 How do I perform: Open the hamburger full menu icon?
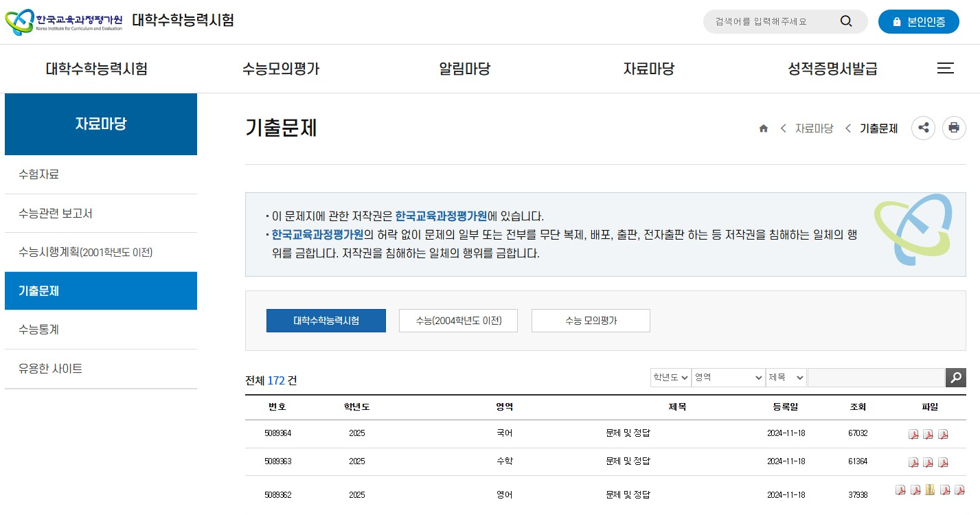(x=946, y=69)
